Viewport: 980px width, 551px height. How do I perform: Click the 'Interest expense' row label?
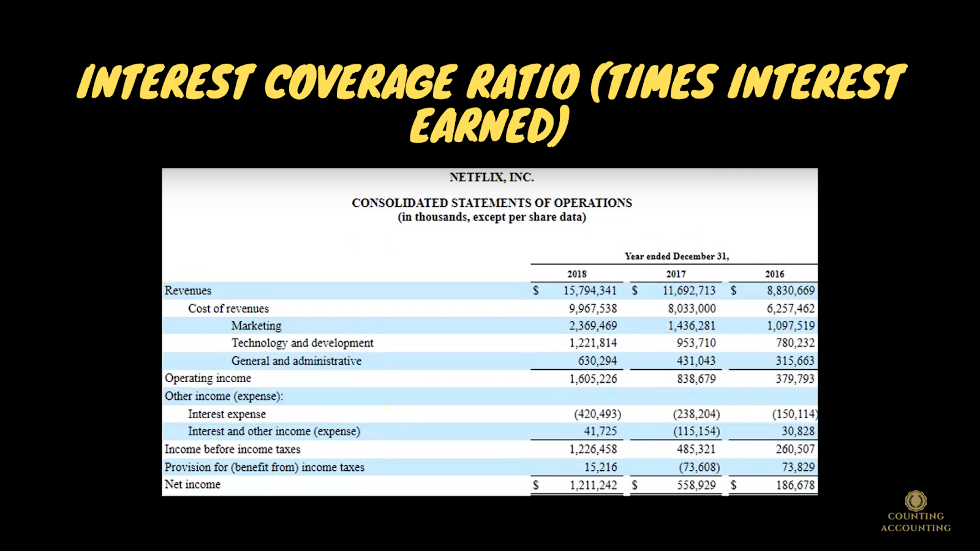click(227, 414)
